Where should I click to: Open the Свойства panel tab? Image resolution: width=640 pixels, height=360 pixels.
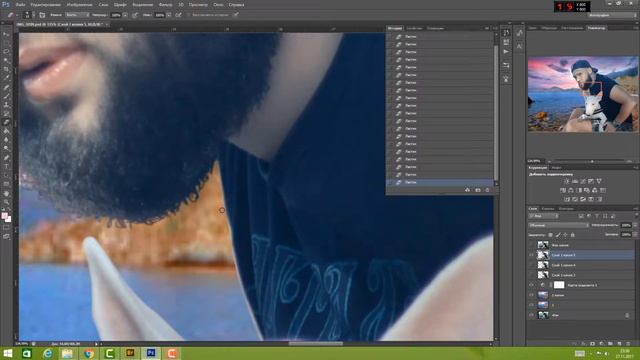tap(414, 28)
